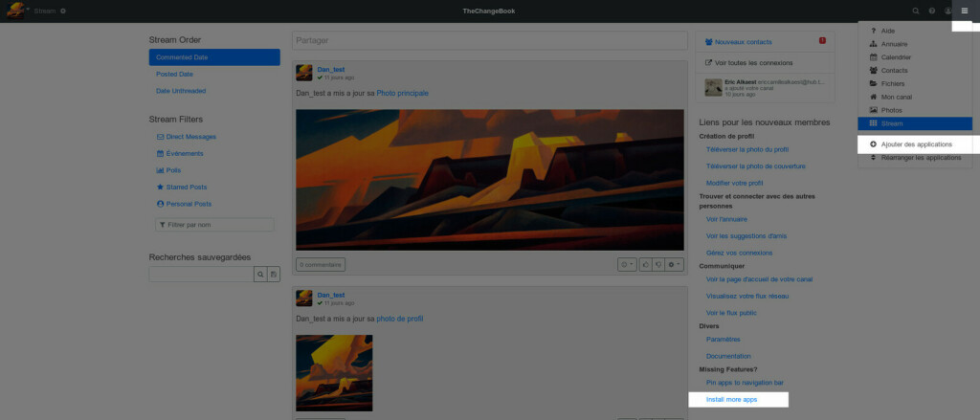Open Aide in the apps menu

point(915,31)
